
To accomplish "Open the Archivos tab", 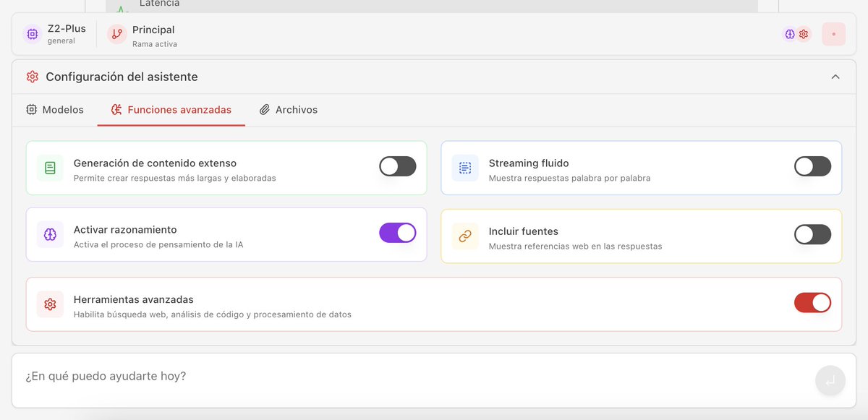I will 289,110.
